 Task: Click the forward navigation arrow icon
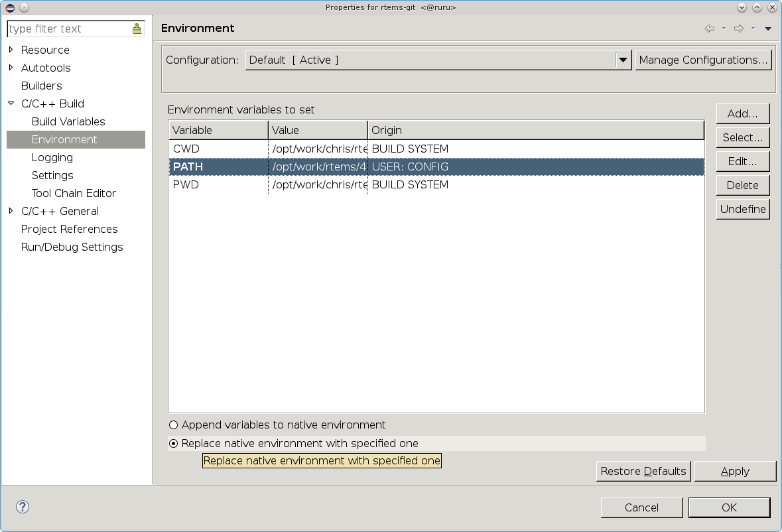click(x=738, y=29)
